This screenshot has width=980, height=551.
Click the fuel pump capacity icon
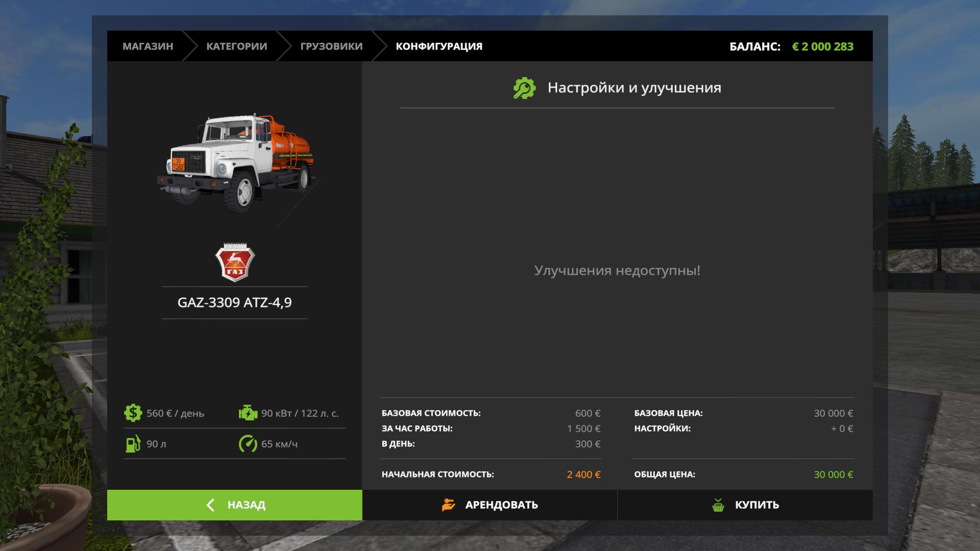click(x=133, y=444)
